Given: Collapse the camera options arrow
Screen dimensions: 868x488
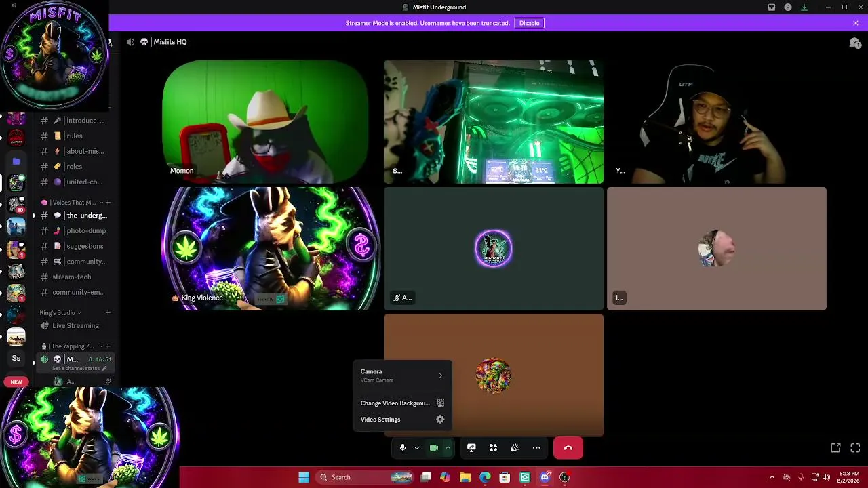Looking at the screenshot, I should point(448,448).
